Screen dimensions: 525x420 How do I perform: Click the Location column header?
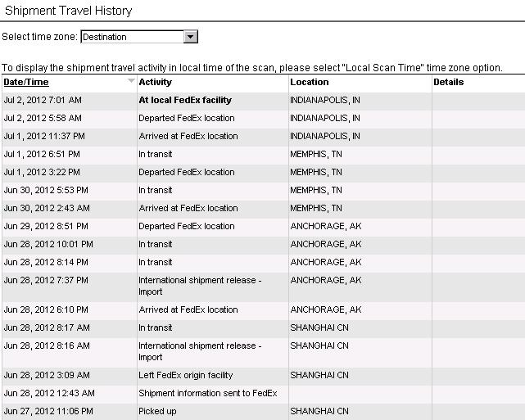tap(310, 82)
